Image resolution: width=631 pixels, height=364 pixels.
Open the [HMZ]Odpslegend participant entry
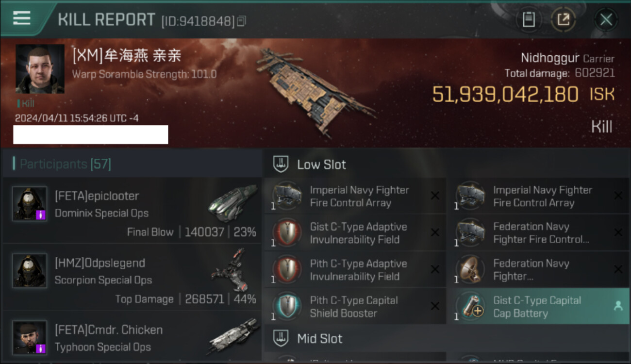(x=132, y=277)
